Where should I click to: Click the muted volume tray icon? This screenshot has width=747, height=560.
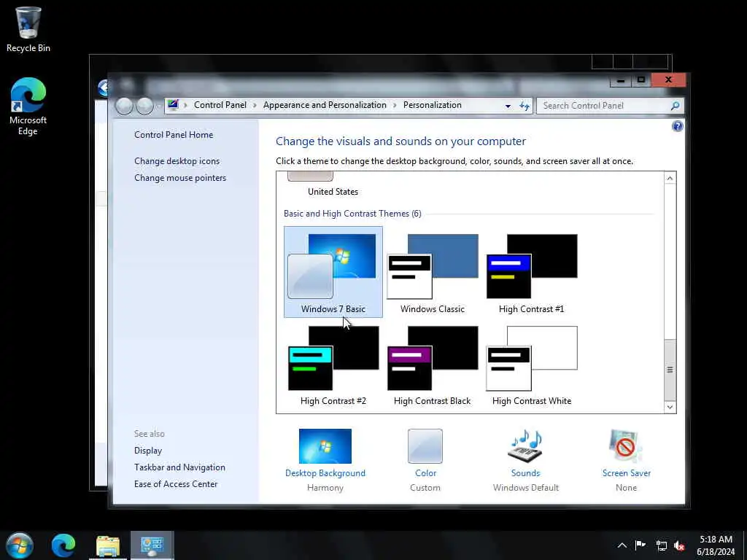tap(680, 545)
